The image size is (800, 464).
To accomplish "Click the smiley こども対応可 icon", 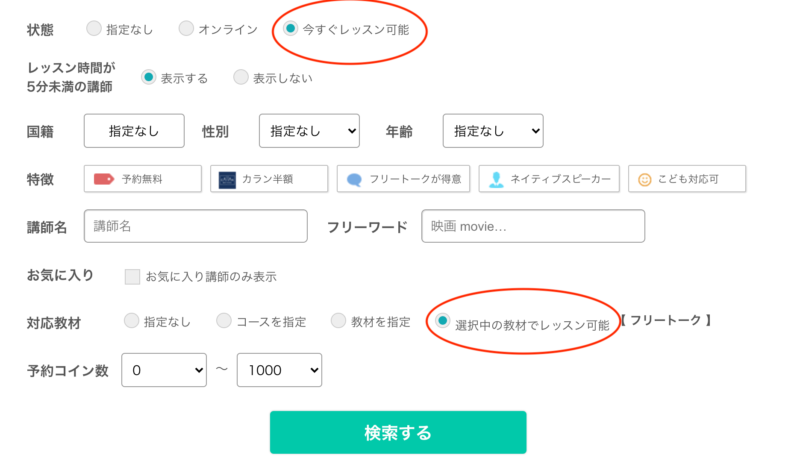I will pos(645,180).
